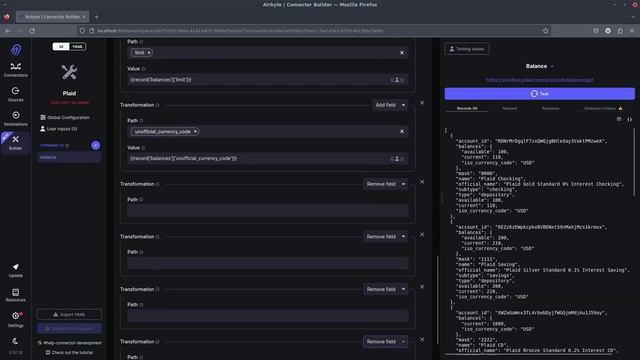The image size is (640, 360).
Task: Open the Testing values button
Action: click(x=467, y=49)
